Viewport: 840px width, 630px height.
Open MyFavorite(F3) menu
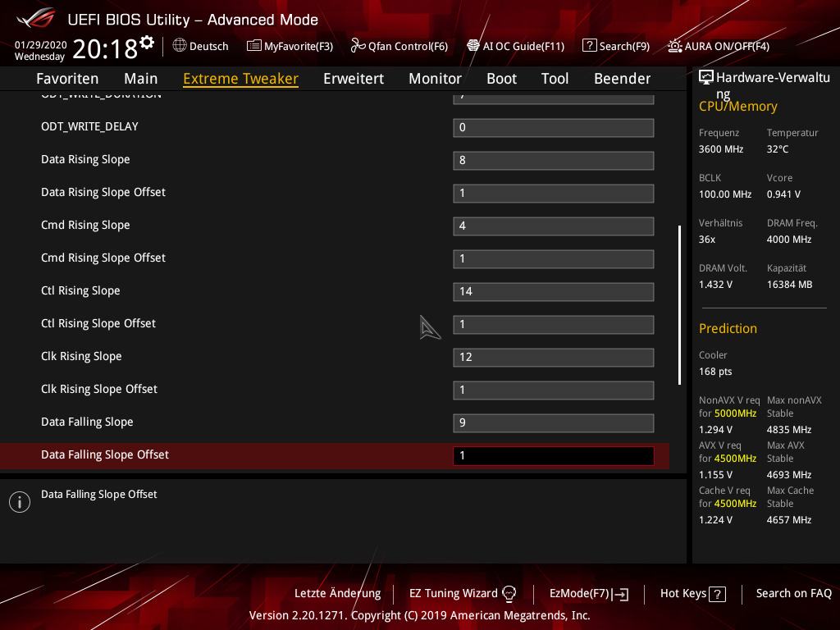pos(290,46)
